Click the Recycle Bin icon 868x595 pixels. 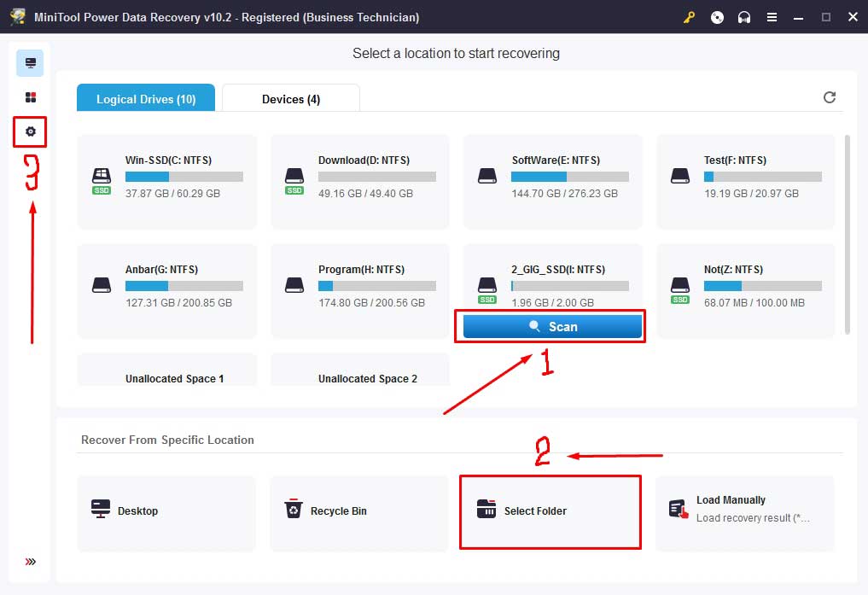coord(294,509)
